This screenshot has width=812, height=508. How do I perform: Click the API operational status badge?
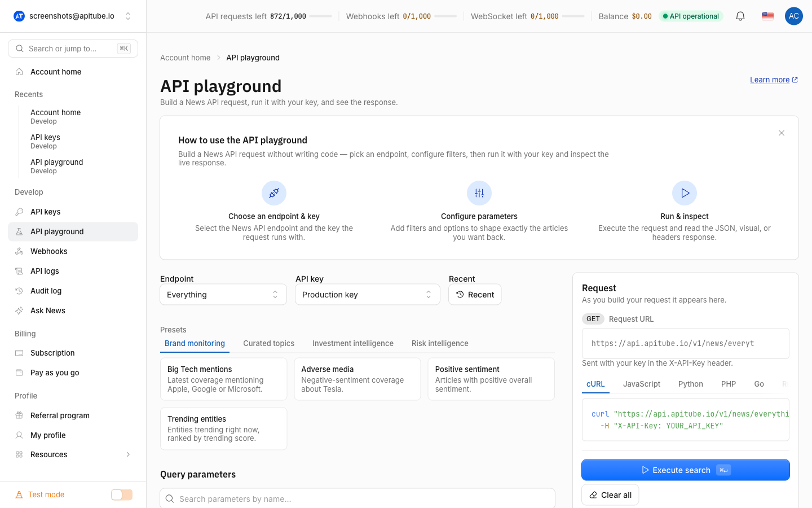click(x=691, y=16)
